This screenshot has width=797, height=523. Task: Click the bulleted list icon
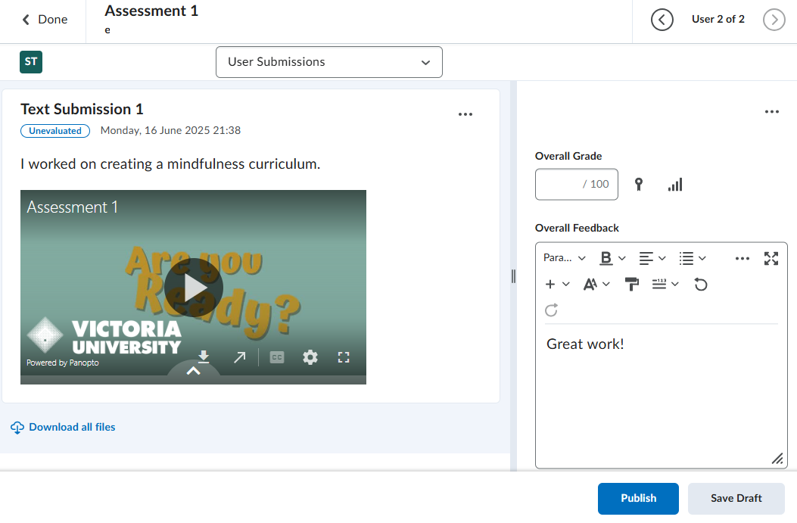686,258
